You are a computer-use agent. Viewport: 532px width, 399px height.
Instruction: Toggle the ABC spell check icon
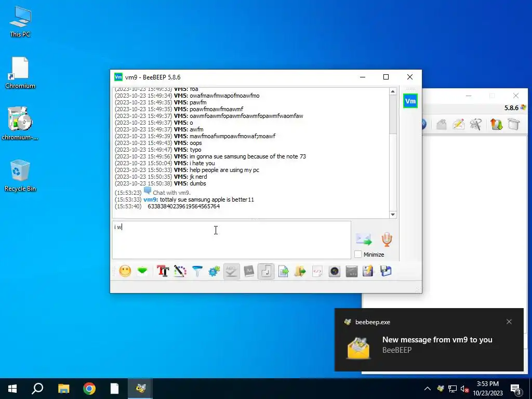click(x=231, y=271)
